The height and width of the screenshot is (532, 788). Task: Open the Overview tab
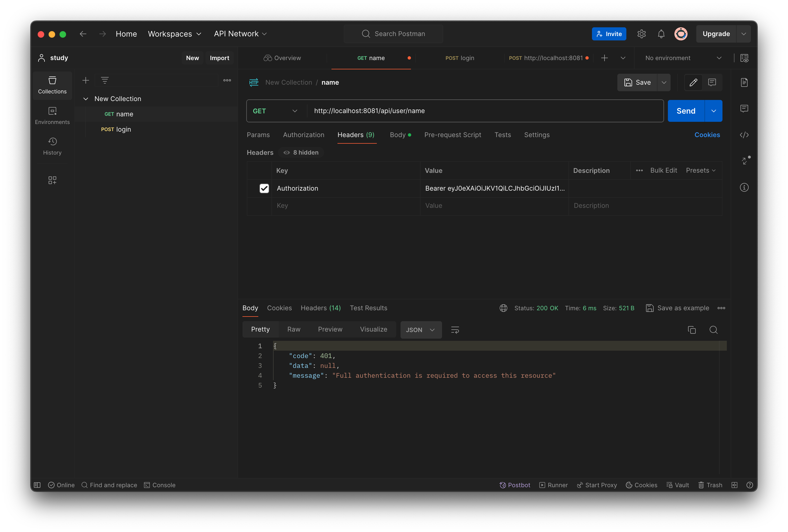click(282, 58)
